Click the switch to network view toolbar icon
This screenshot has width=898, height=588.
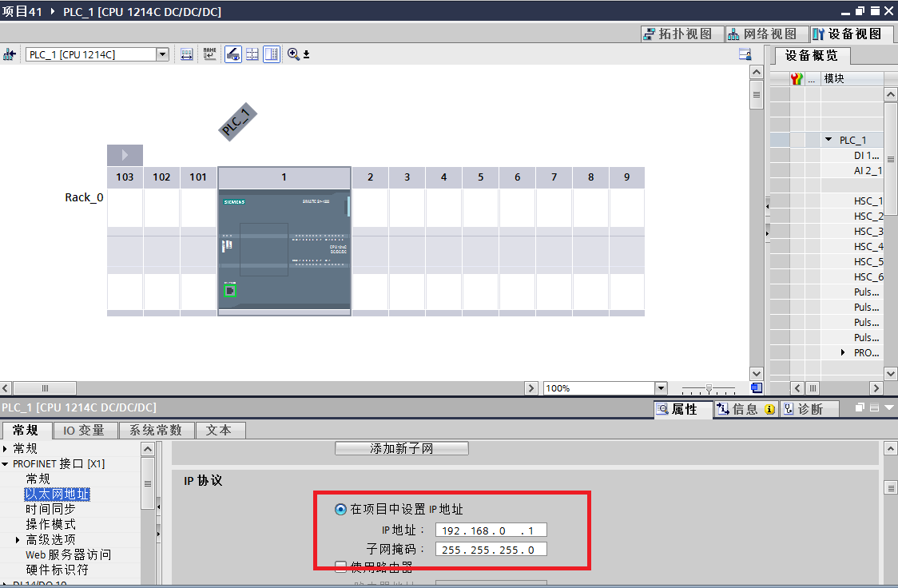click(10, 54)
